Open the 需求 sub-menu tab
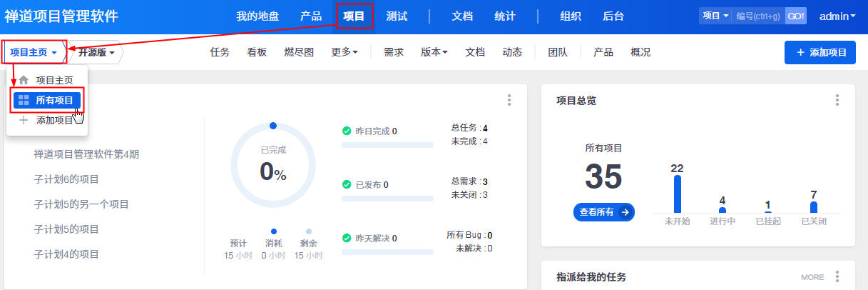The width and height of the screenshot is (868, 290). [394, 52]
